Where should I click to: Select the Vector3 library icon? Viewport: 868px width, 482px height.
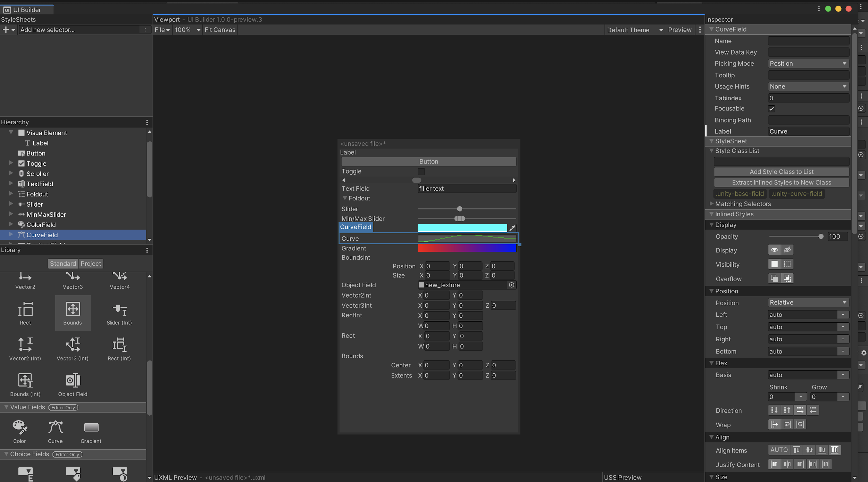coord(73,277)
